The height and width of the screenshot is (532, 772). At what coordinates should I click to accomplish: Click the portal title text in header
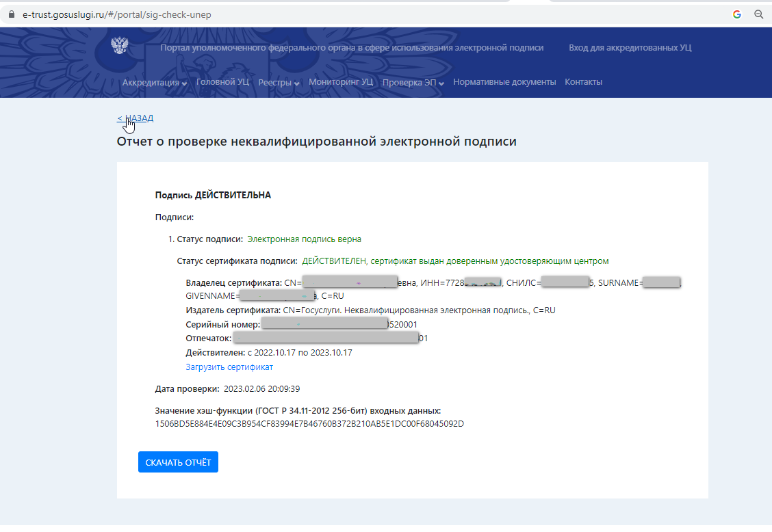(352, 48)
